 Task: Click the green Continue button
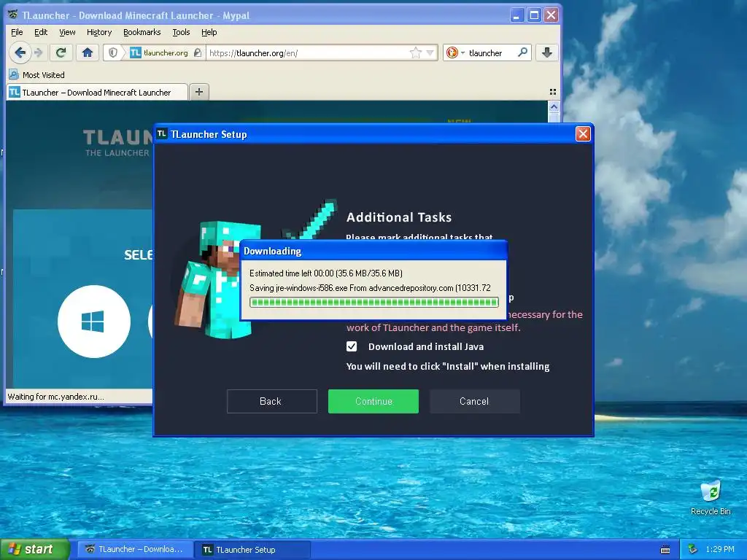point(373,401)
